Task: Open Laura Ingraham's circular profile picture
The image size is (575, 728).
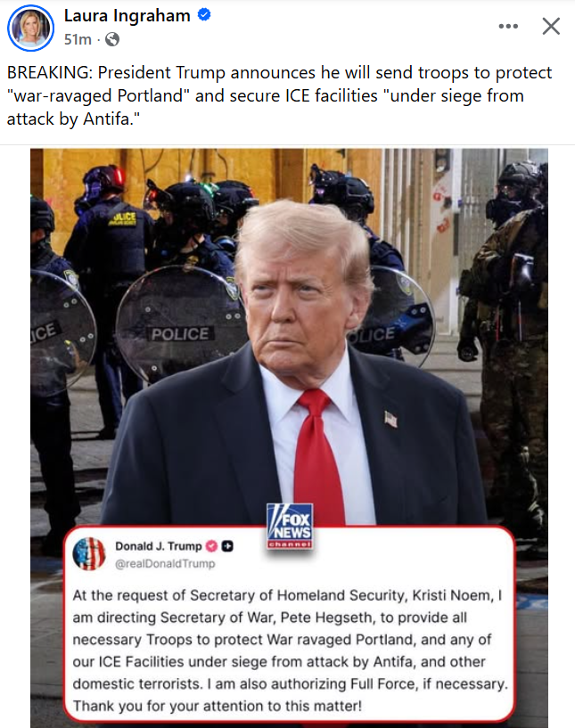Action: point(30,28)
